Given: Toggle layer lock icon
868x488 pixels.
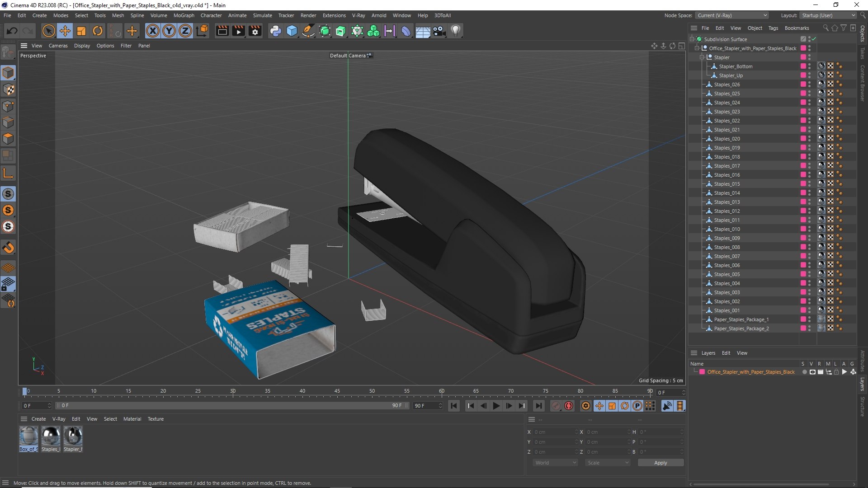Looking at the screenshot, I should pyautogui.click(x=836, y=372).
